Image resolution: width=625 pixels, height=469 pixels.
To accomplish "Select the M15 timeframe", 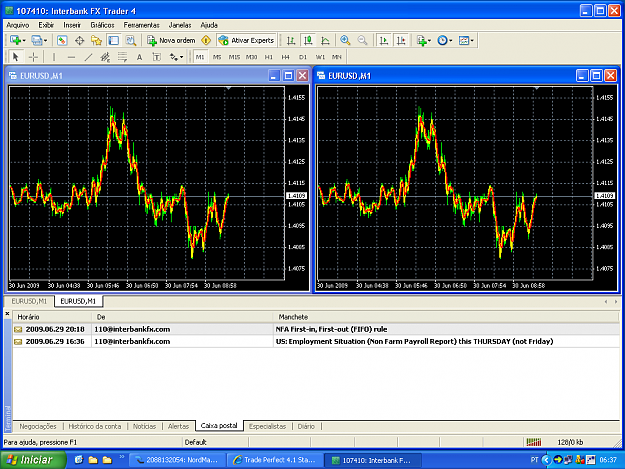I will click(234, 57).
